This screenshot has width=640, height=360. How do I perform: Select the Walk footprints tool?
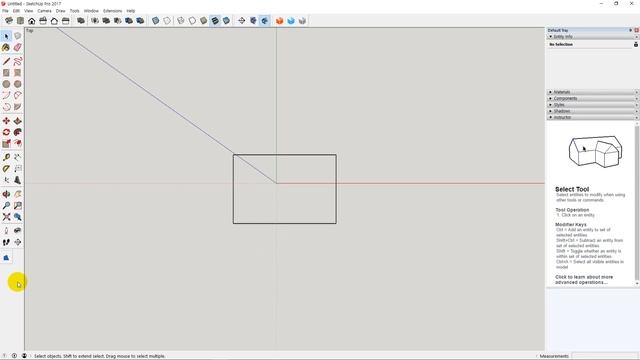(x=6, y=242)
